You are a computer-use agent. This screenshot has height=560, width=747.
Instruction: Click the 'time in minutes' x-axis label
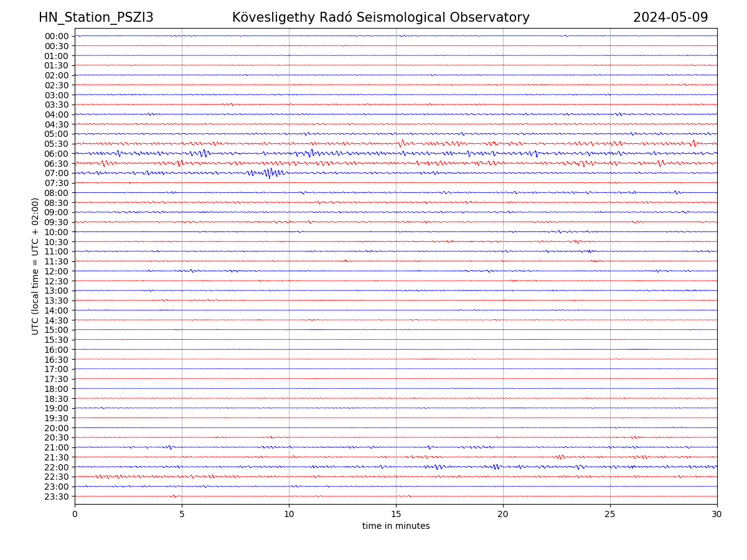coord(396,526)
